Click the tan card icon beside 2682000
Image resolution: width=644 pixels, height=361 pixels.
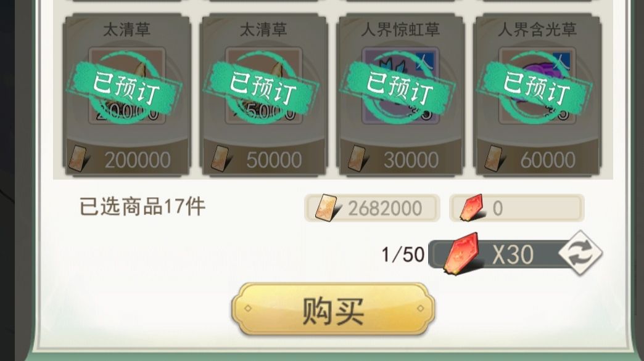(327, 208)
